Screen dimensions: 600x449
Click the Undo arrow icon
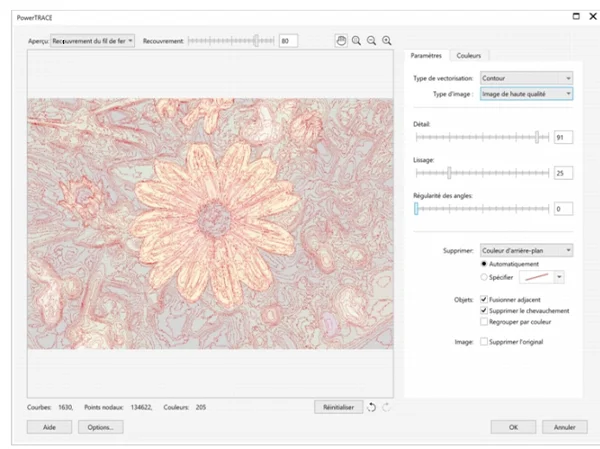[371, 407]
